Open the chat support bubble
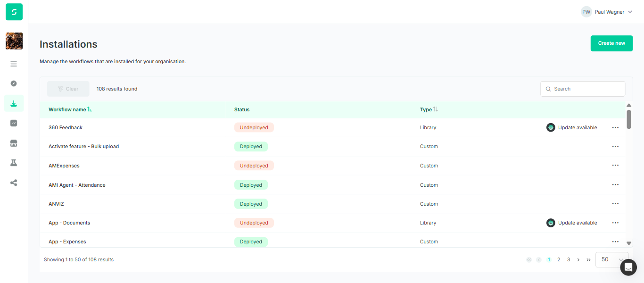 click(x=628, y=267)
